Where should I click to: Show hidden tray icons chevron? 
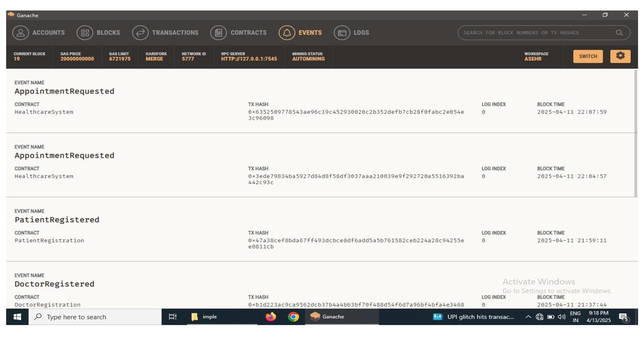coord(528,317)
